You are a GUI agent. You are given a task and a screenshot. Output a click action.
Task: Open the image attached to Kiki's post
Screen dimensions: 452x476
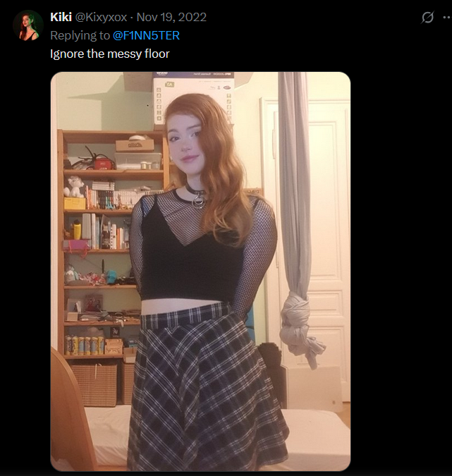click(x=200, y=271)
